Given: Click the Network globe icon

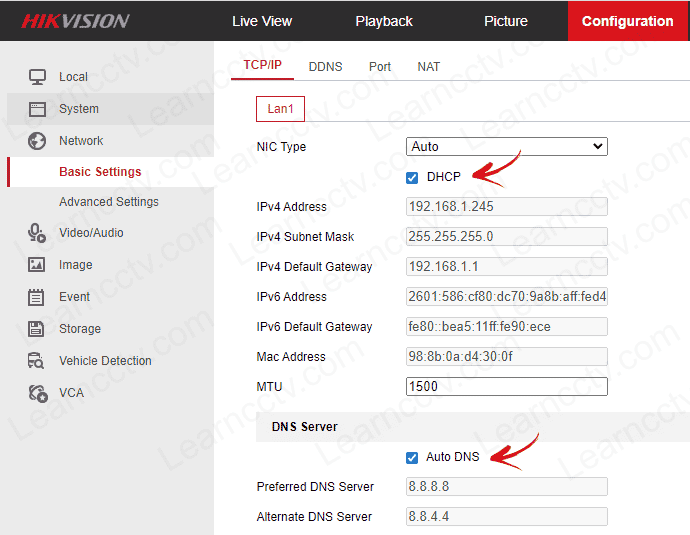Looking at the screenshot, I should pos(37,141).
